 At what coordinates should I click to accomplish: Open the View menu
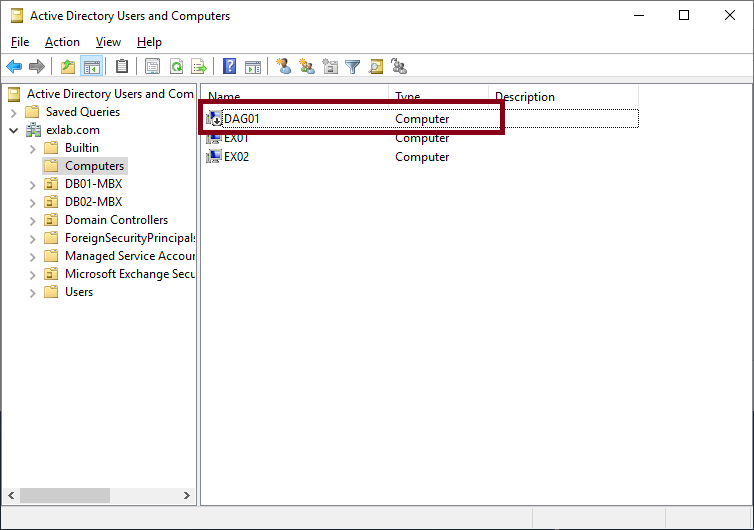pos(108,42)
